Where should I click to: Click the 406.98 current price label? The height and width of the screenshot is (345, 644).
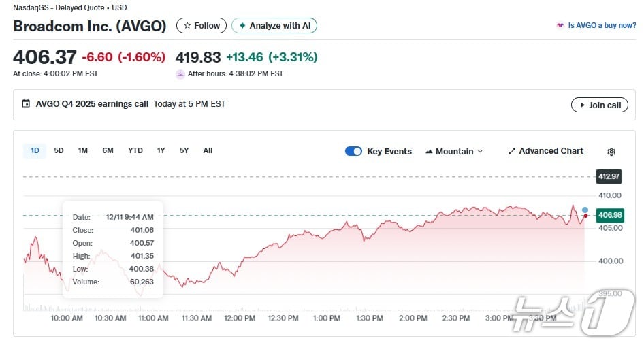click(x=609, y=215)
